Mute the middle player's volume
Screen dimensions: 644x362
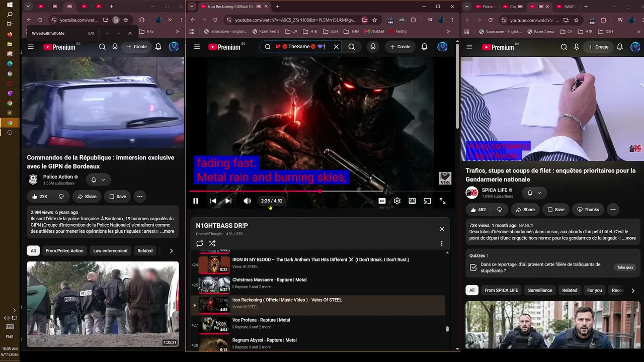tap(247, 201)
